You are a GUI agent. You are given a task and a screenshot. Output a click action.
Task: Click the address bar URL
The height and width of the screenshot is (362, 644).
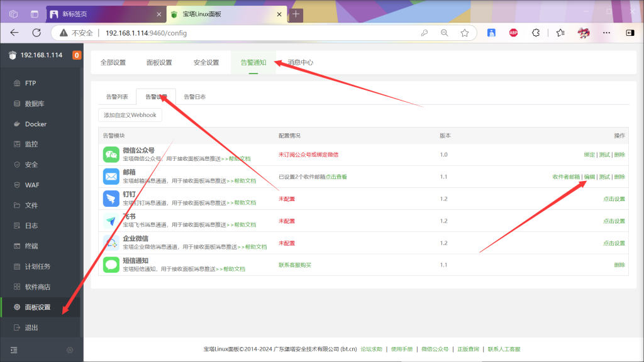tap(146, 33)
